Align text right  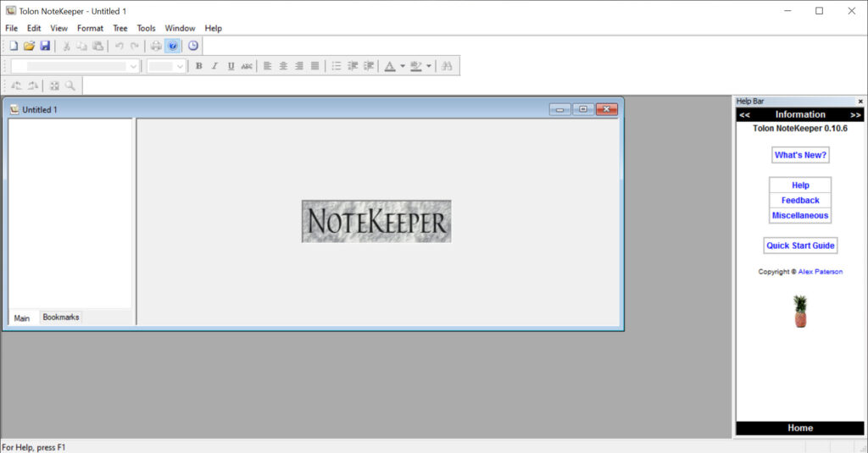pyautogui.click(x=299, y=66)
